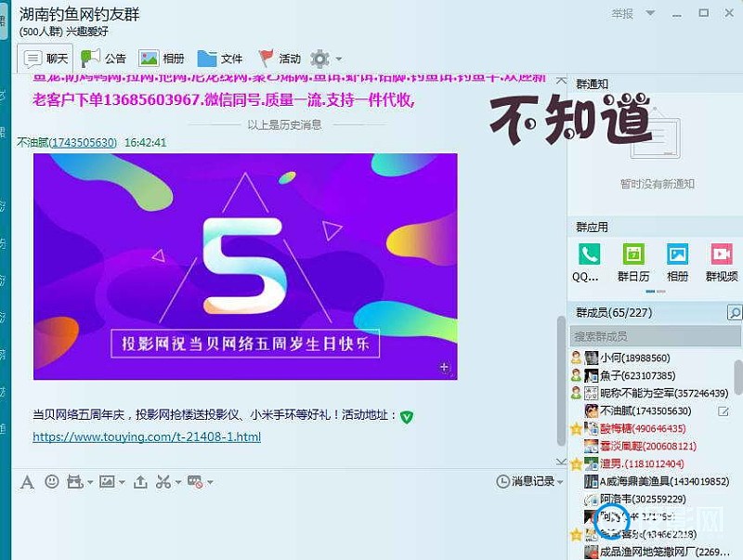Open the title bar dropdown arrow next to 举报
This screenshot has height=560, width=743.
[x=651, y=13]
